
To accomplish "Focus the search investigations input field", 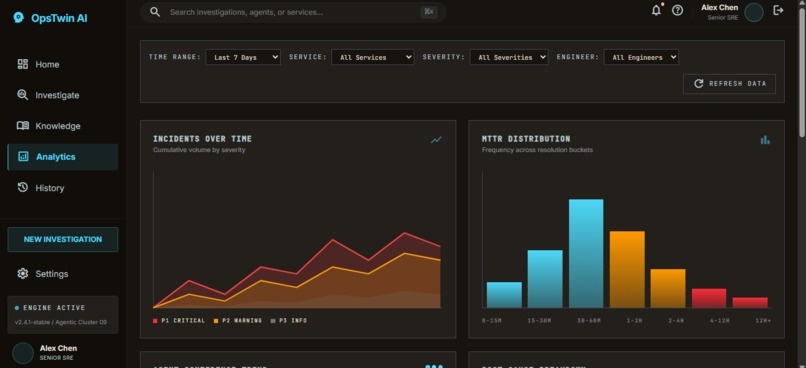I will (x=293, y=12).
